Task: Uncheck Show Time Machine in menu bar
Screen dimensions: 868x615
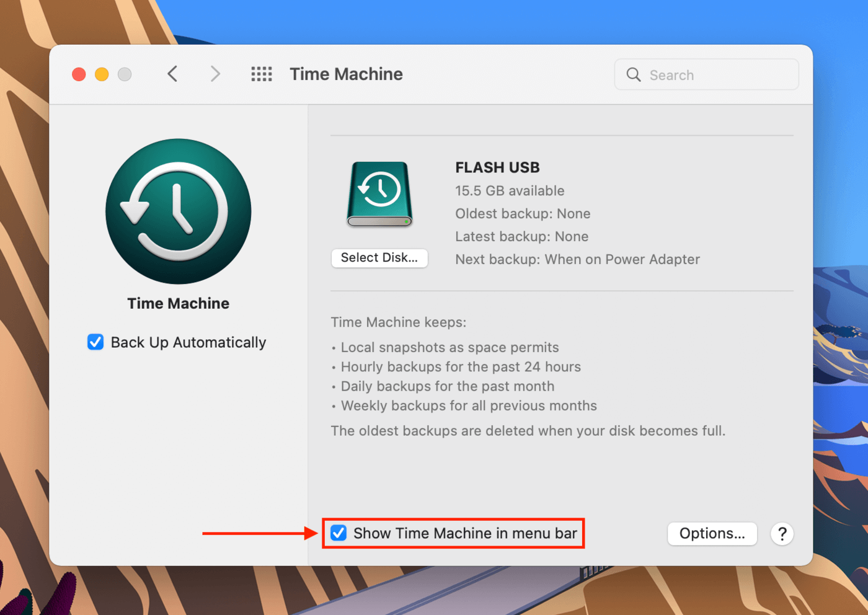Action: [x=339, y=533]
